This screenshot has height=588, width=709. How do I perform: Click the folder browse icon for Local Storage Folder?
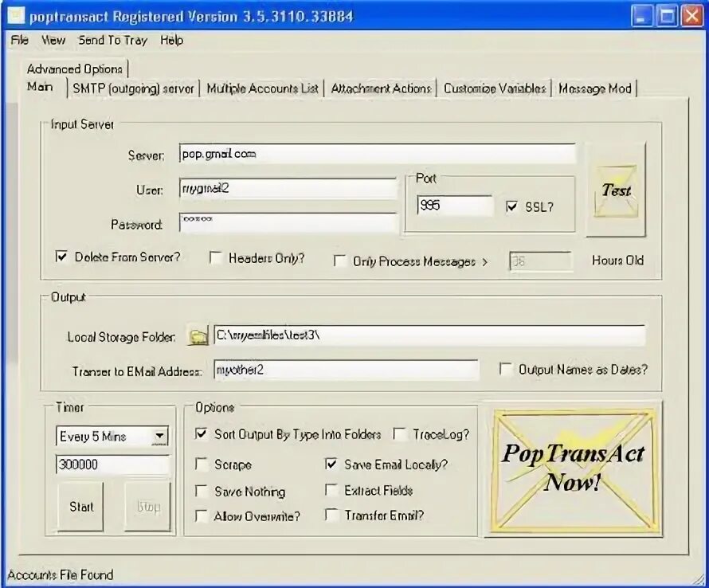pos(198,335)
